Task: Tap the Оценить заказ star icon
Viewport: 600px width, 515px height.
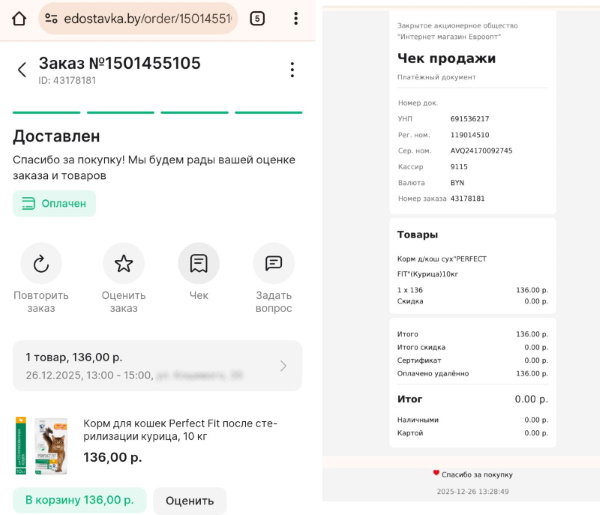Action: pyautogui.click(x=124, y=264)
